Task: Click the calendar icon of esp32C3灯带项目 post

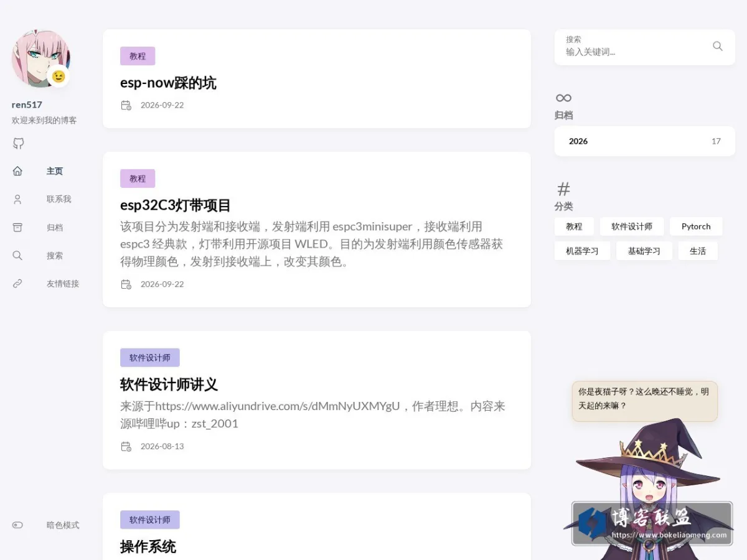Action: (x=126, y=284)
